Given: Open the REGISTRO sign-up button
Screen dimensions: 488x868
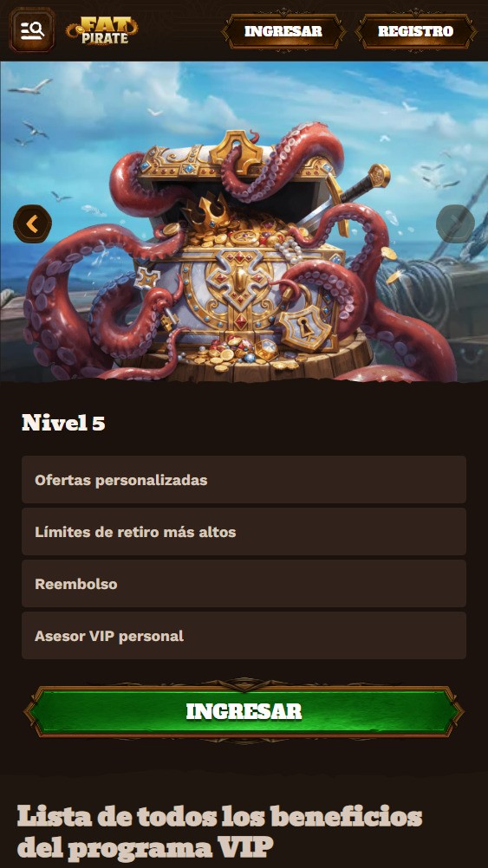Looking at the screenshot, I should coord(415,31).
